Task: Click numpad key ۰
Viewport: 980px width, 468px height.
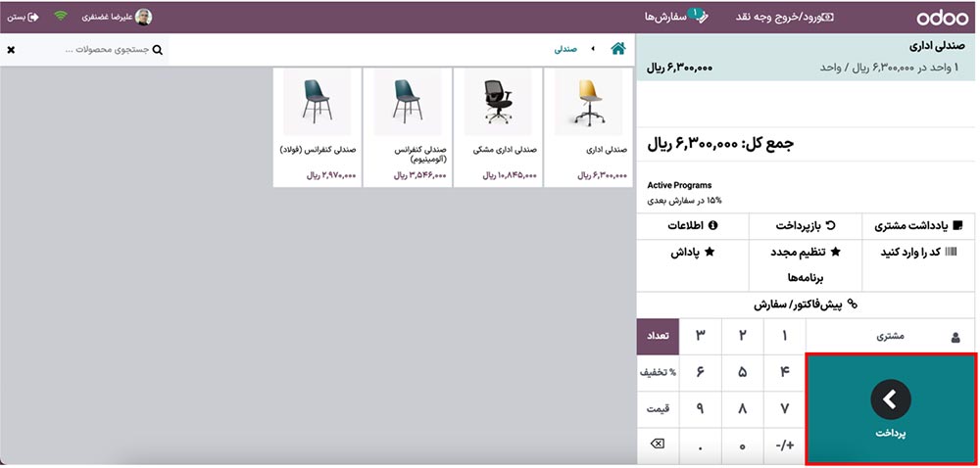Action: [x=743, y=445]
